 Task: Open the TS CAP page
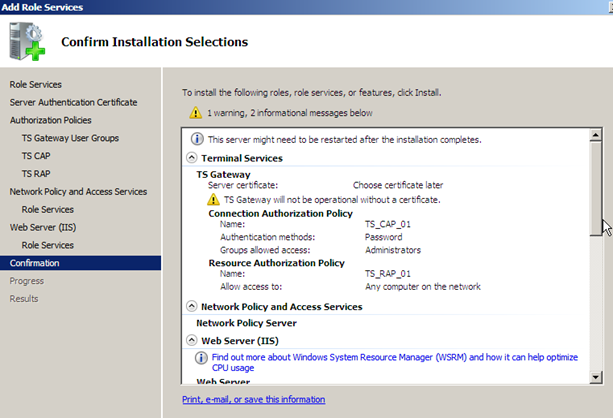(38, 156)
